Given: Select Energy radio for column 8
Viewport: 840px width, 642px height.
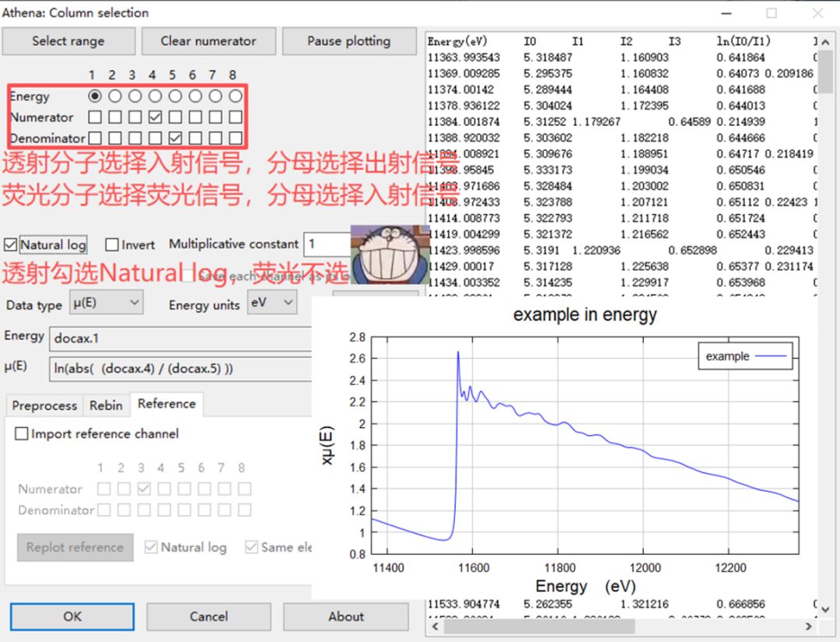Looking at the screenshot, I should click(x=235, y=96).
